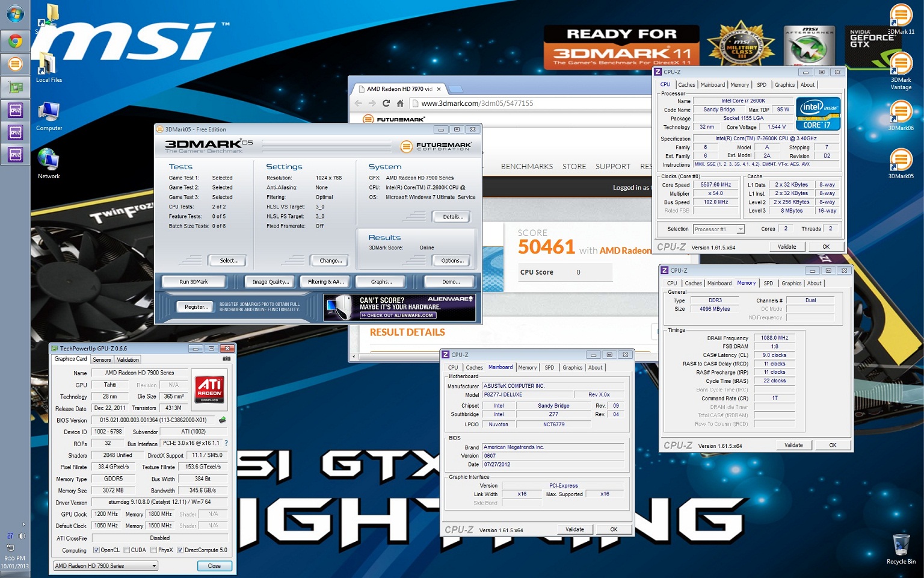
Task: Close the AMD Radeon HD 7970 Chrome tab
Action: tap(439, 89)
